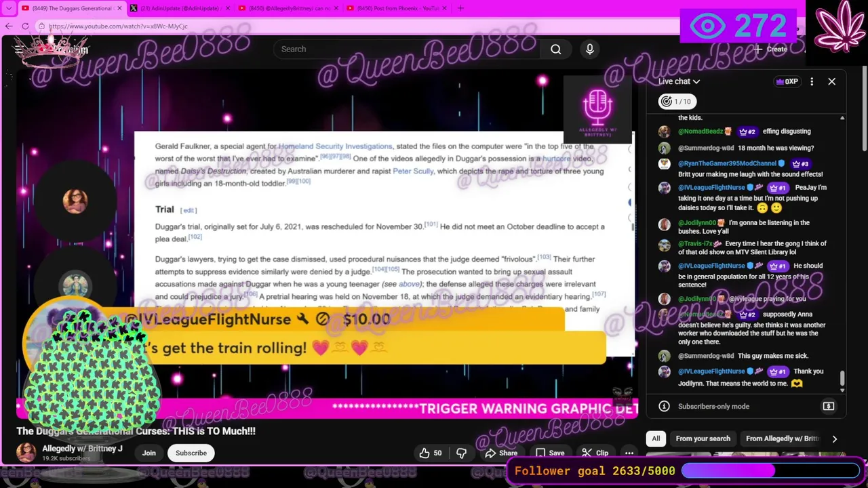
Task: Switch to @AllegedlyBrittney tab
Action: [x=288, y=8]
